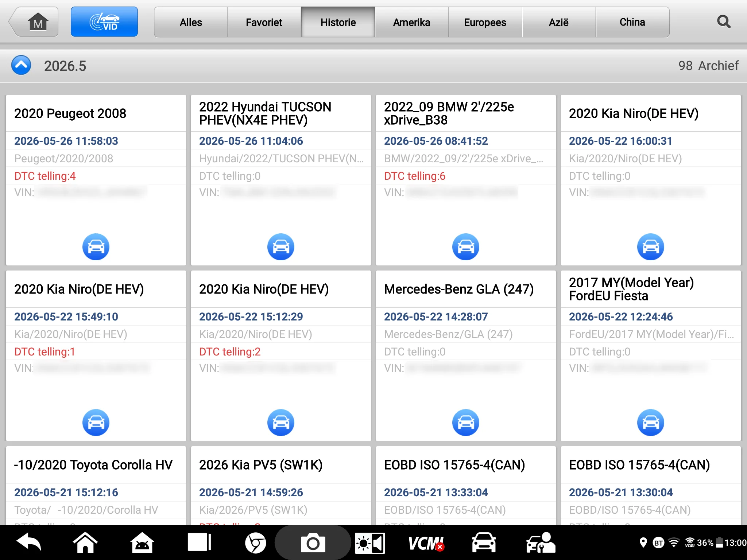Tap the location pin status icon

643,542
